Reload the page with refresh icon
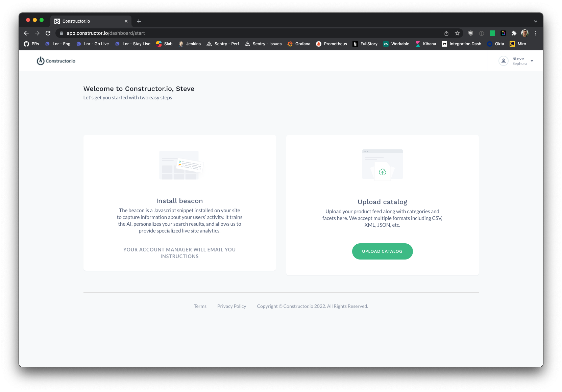Screen dimensions: 562x392 (x=48, y=33)
